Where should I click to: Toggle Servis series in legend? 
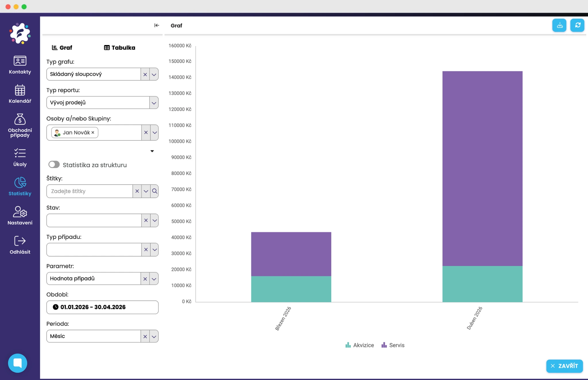point(393,345)
